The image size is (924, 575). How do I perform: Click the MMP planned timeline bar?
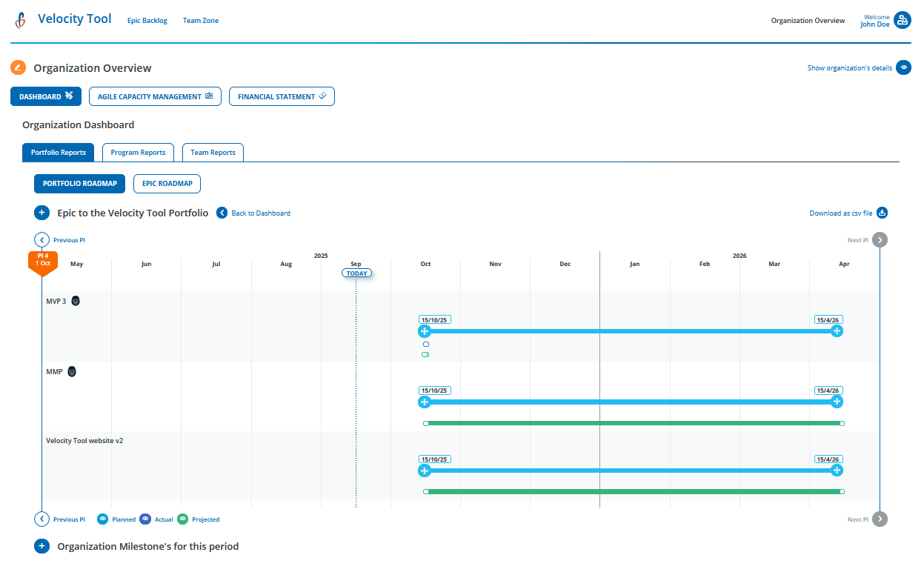tap(630, 401)
